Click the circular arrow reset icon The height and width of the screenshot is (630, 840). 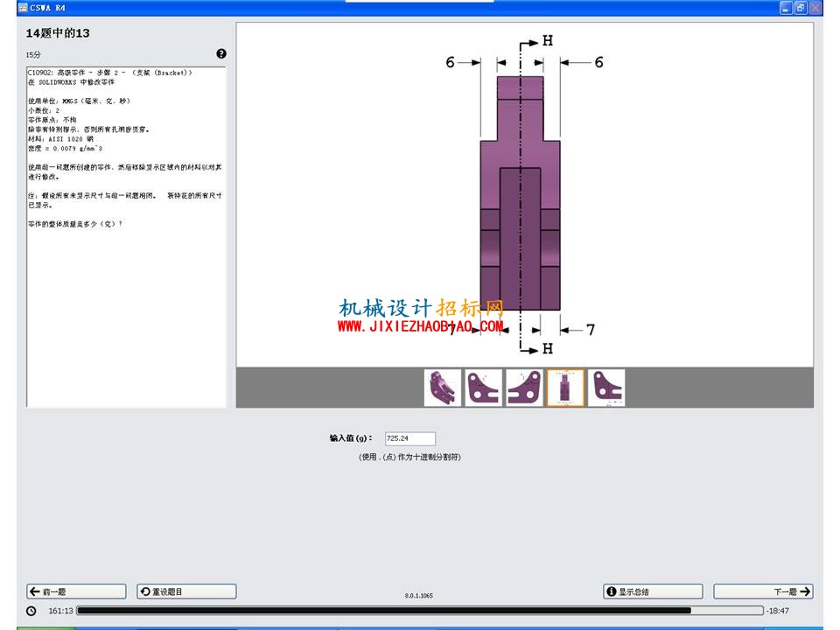coord(145,591)
